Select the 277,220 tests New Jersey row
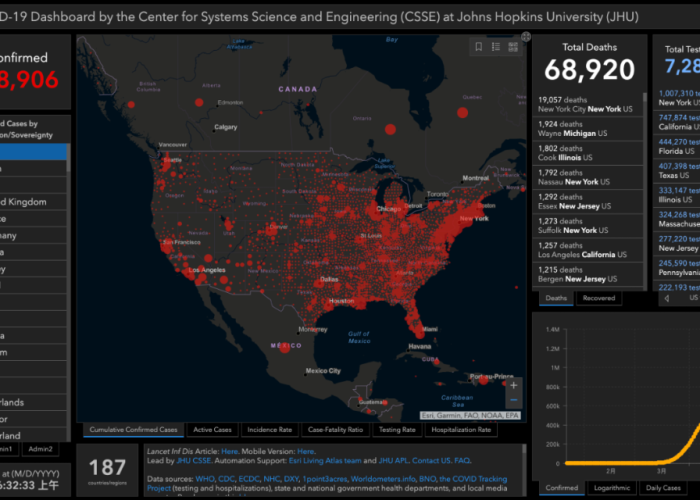This screenshot has height=500, width=700. [677, 243]
